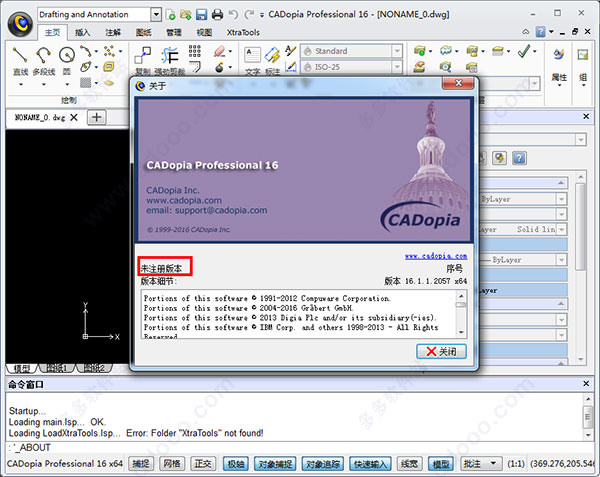Image resolution: width=600 pixels, height=477 pixels.
Task: Click the command line input field
Action: click(298, 448)
